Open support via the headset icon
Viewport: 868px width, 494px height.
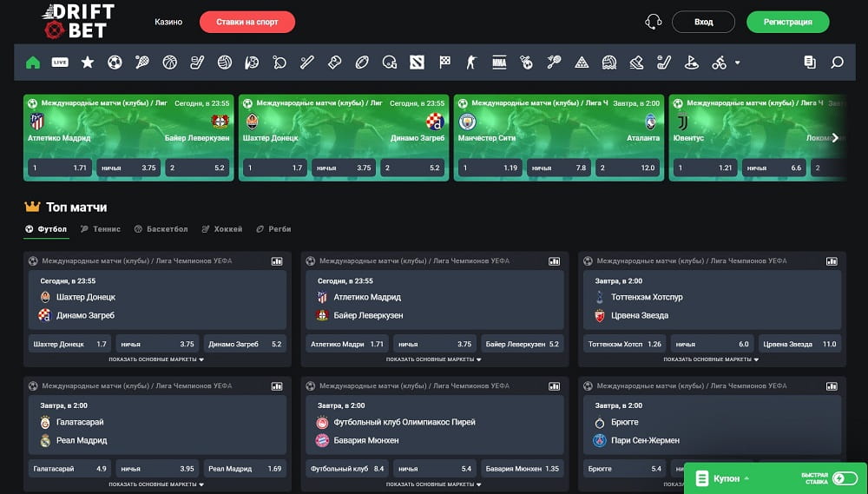(654, 22)
